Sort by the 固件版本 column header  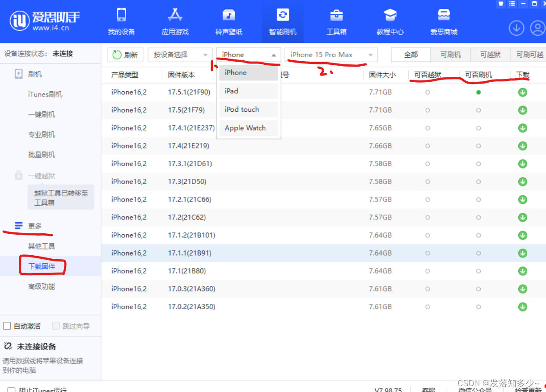pyautogui.click(x=182, y=75)
